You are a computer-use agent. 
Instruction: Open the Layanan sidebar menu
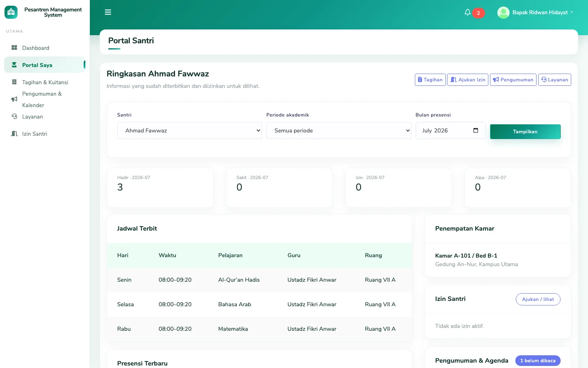click(x=45, y=117)
